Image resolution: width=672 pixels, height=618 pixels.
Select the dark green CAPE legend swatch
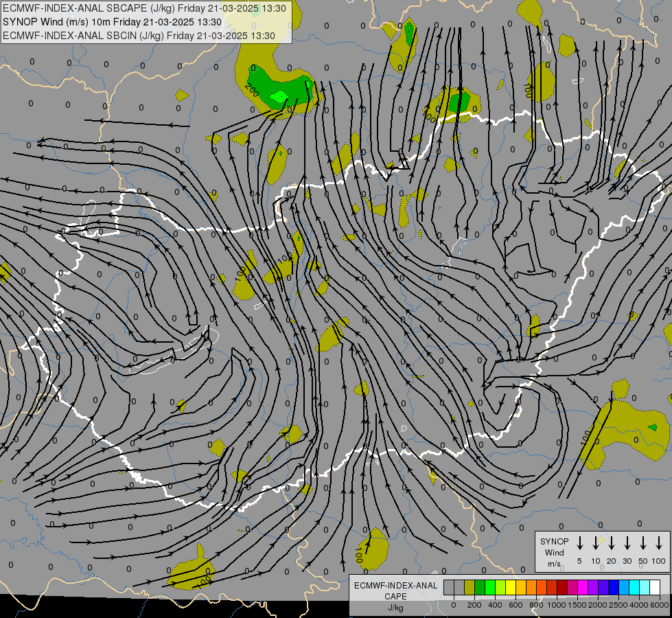(x=480, y=587)
